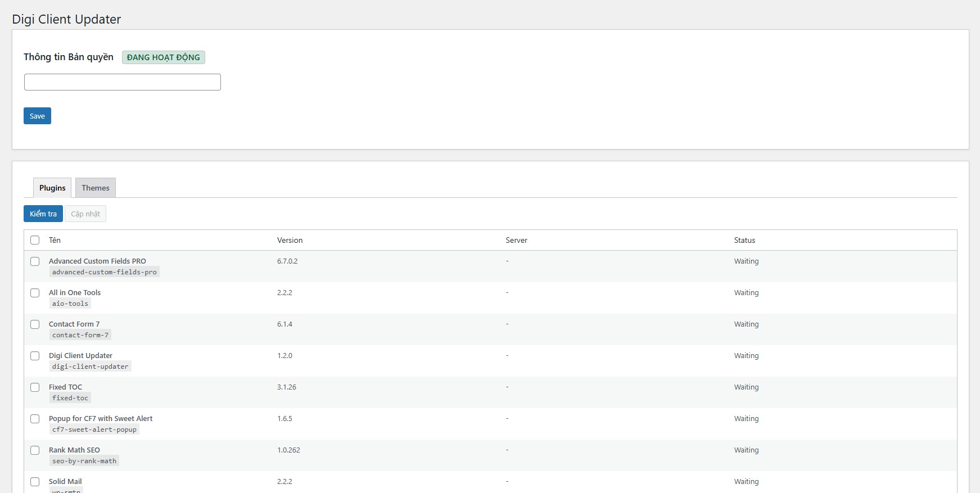This screenshot has height=493, width=980.
Task: Select the Plugins tab
Action: pos(52,188)
